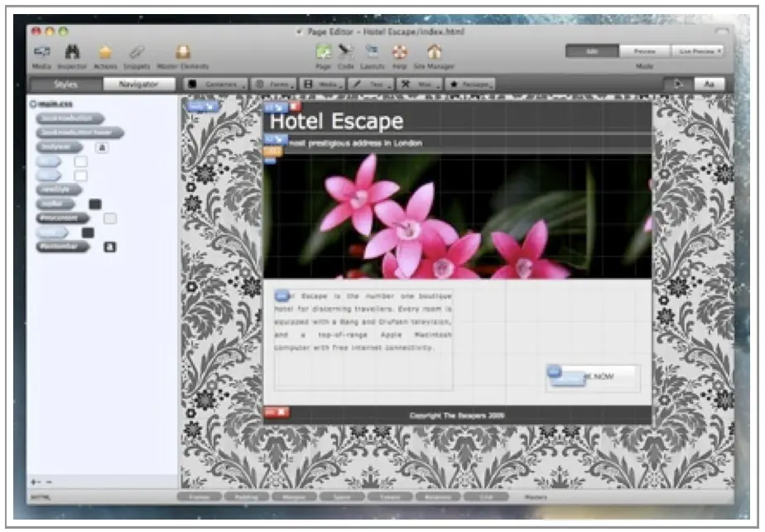Click the light swatch beside #maincontent
The image size is (765, 532).
pos(110,218)
